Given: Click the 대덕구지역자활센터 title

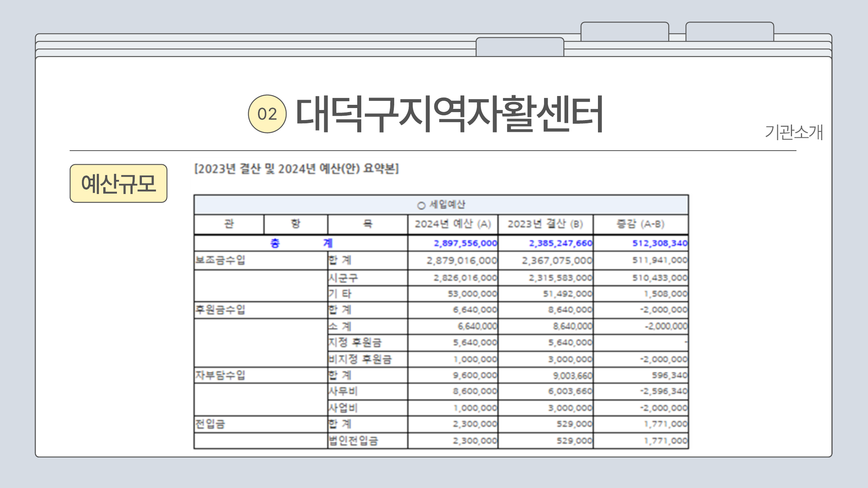Looking at the screenshot, I should tap(449, 114).
